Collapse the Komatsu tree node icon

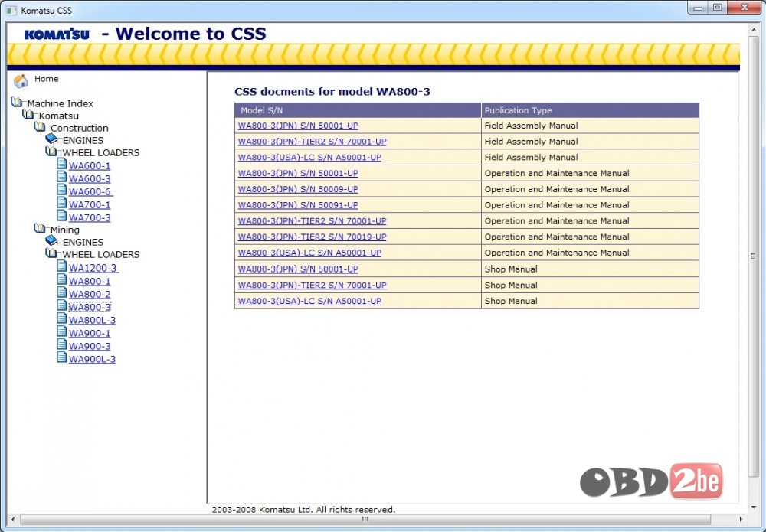(x=28, y=114)
